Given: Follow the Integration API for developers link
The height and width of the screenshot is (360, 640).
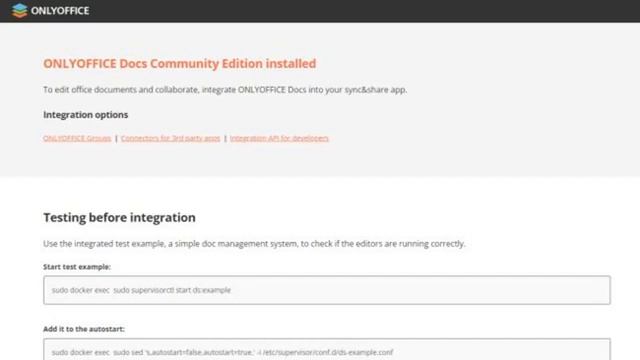Looking at the screenshot, I should coord(279,138).
